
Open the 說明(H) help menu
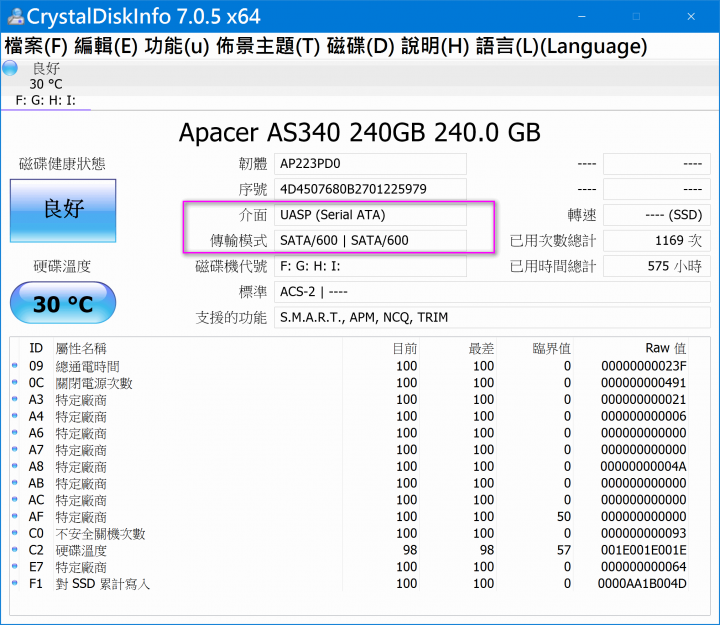[435, 46]
